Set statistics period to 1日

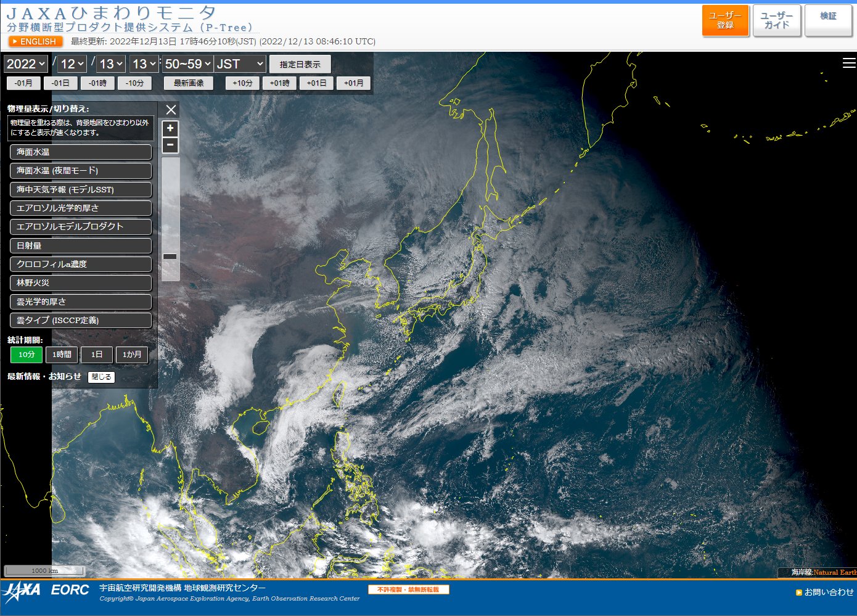point(97,355)
